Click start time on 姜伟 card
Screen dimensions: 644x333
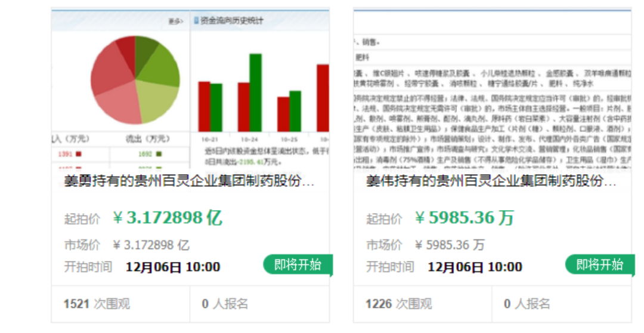point(475,267)
